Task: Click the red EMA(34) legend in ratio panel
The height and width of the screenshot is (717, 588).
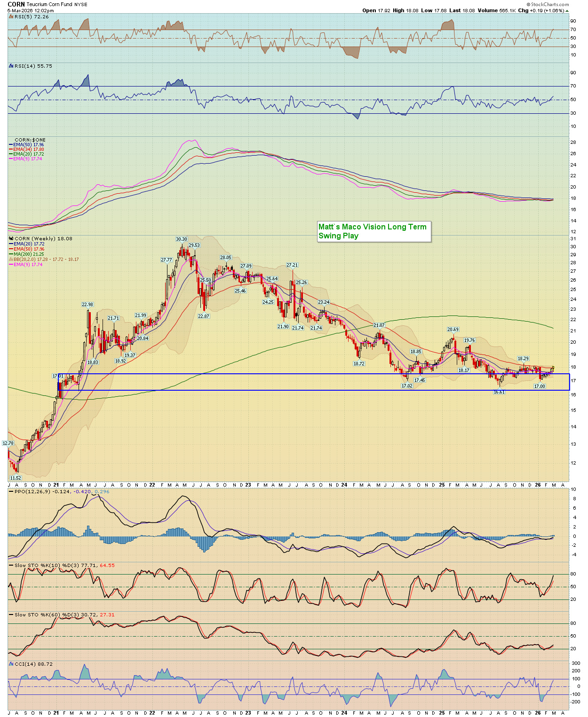Action: 28,150
